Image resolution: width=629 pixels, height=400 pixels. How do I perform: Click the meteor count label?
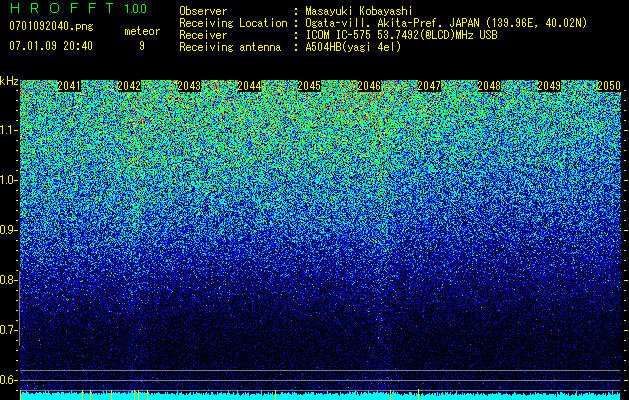click(x=142, y=31)
